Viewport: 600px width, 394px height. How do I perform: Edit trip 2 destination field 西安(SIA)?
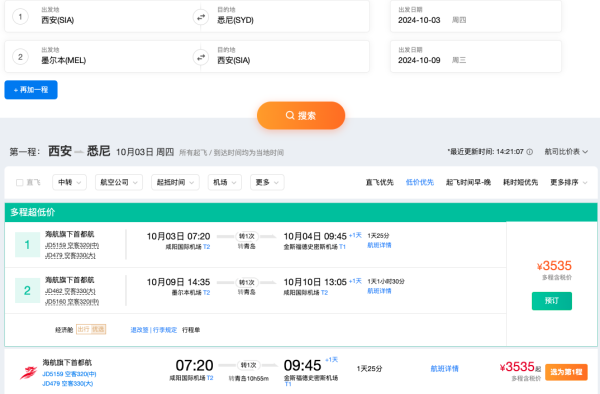pos(233,60)
